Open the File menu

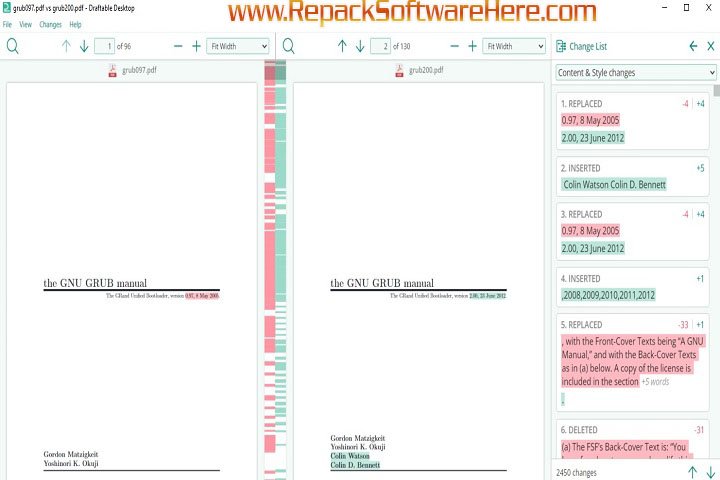tap(7, 24)
